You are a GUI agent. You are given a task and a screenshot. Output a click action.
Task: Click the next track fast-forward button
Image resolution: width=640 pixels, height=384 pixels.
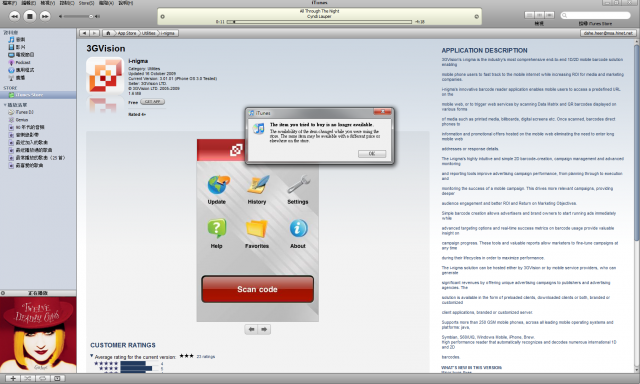[45, 16]
